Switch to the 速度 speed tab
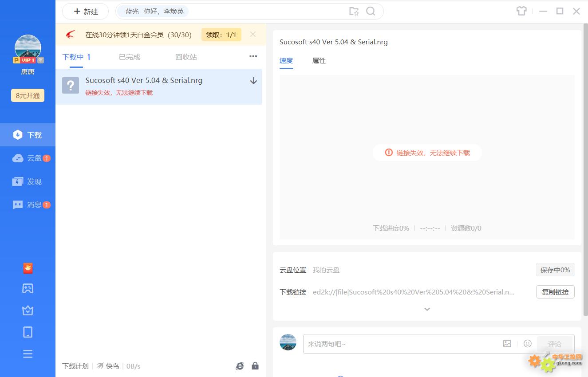 [286, 61]
